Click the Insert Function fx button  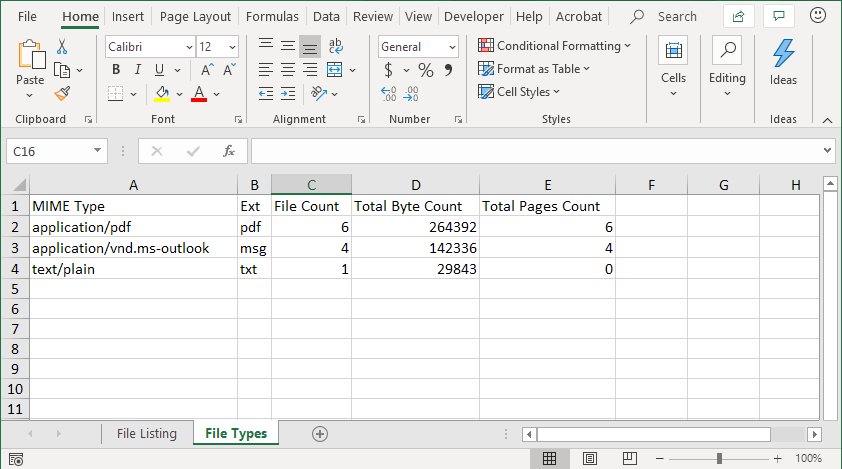[229, 151]
